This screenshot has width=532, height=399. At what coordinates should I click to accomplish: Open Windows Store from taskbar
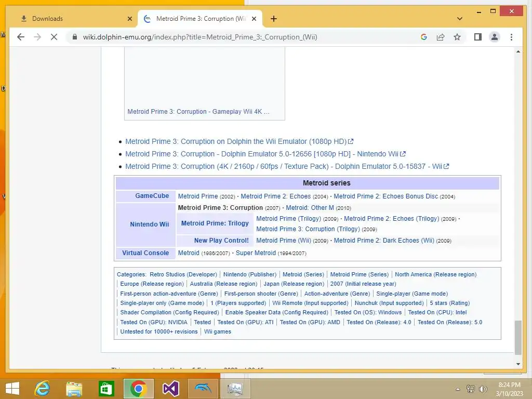(106, 389)
